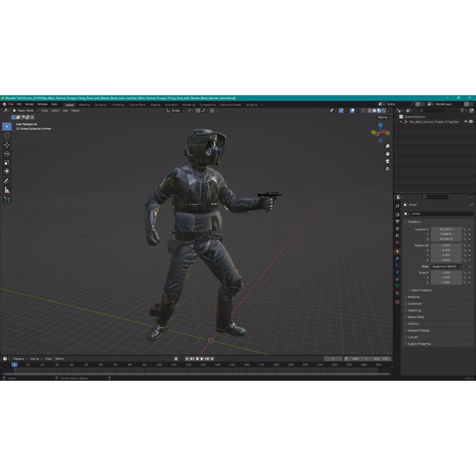Jump to timeline end frame button
This screenshot has width=476, height=476.
[212, 359]
